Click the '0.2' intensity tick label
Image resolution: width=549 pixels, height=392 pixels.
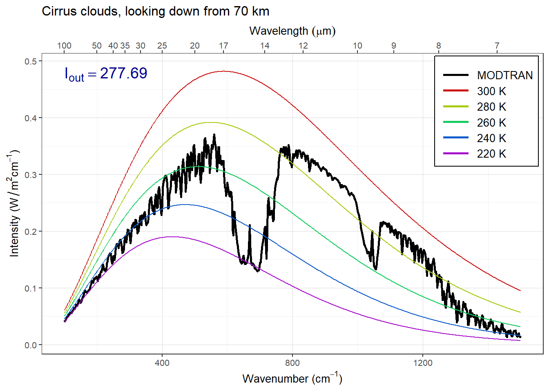31,232
